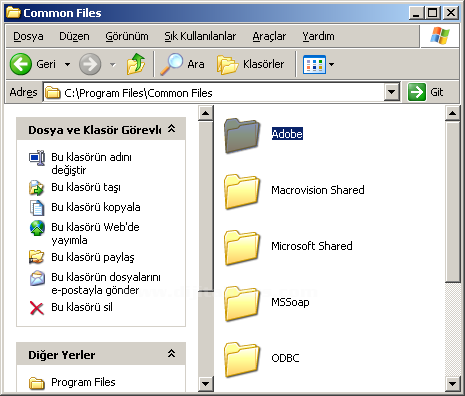Open the Yardım menu
Image resolution: width=465 pixels, height=396 pixels.
[318, 36]
